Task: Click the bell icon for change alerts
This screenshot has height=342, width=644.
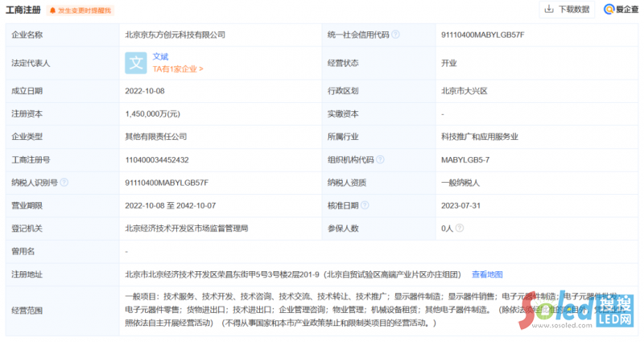Action: 52,10
